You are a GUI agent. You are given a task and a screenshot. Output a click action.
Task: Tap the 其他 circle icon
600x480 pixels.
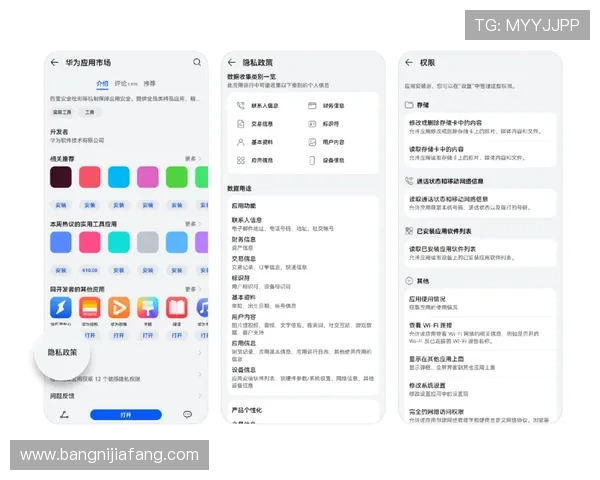(x=409, y=281)
